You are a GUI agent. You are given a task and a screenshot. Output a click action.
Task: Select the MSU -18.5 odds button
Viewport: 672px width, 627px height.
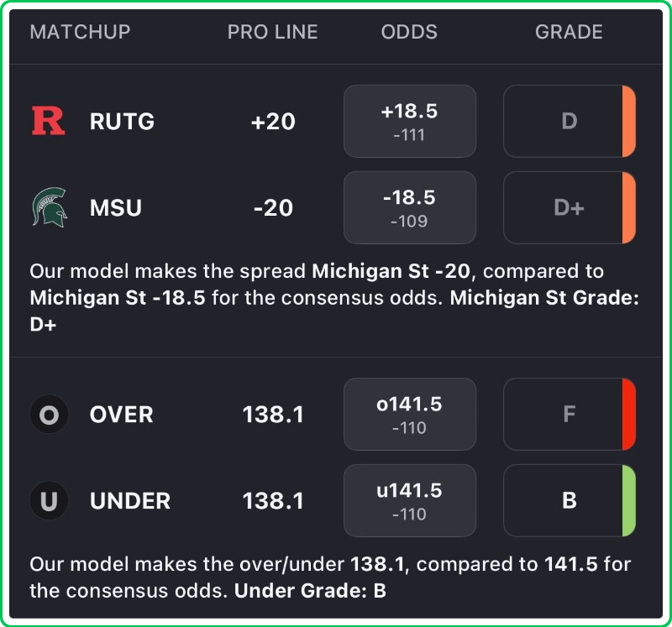(x=410, y=207)
